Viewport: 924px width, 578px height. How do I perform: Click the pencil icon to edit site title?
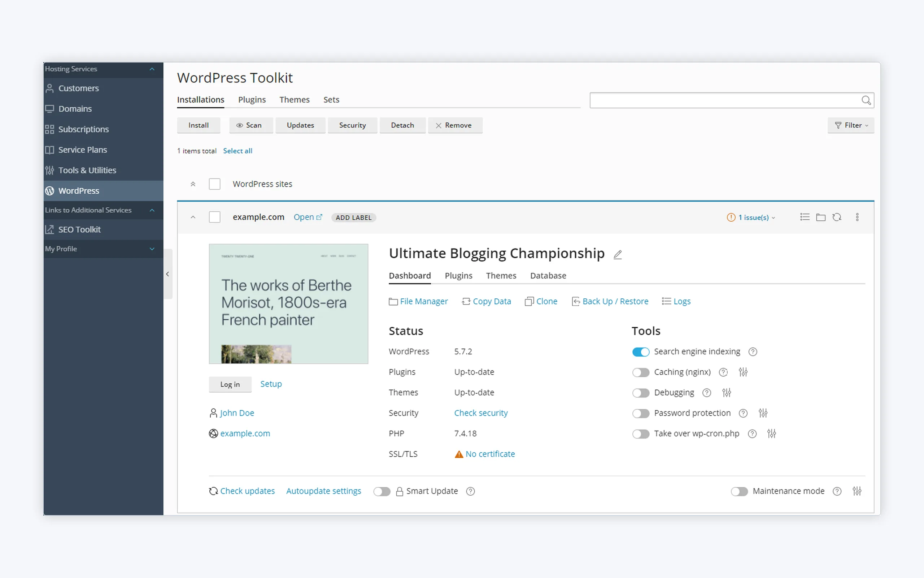618,255
